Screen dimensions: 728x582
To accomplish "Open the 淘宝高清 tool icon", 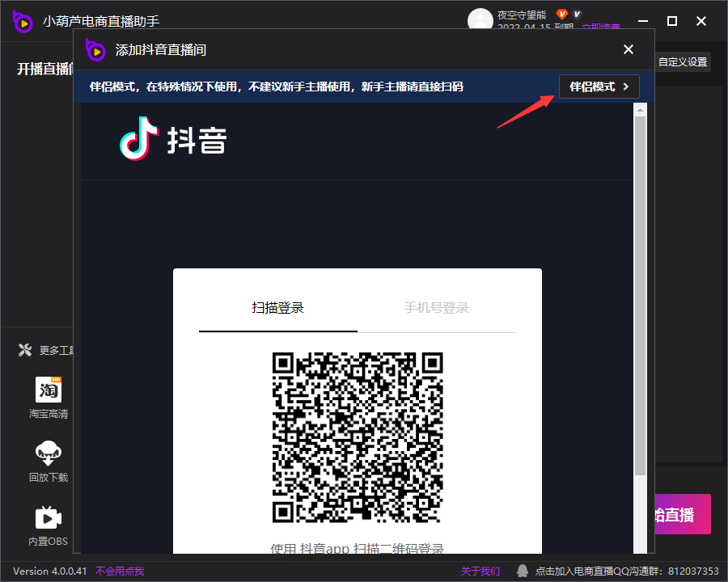I will (x=49, y=390).
